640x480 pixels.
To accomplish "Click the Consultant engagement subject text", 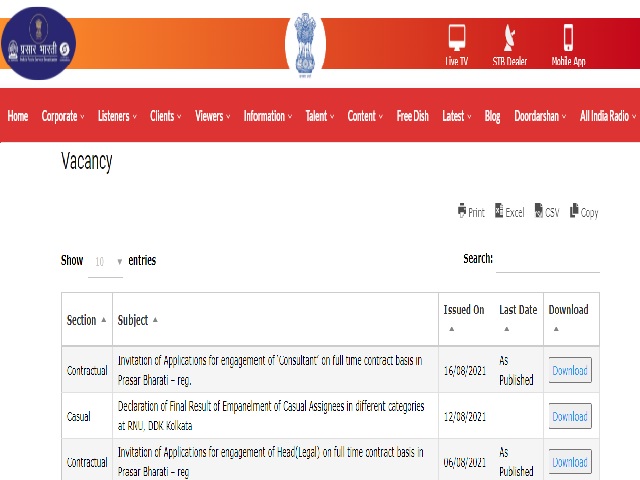I will [270, 370].
